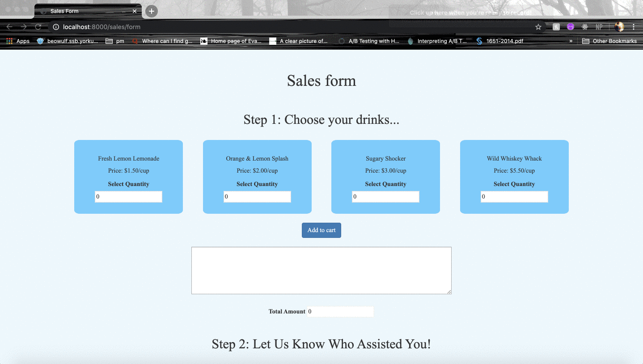The width and height of the screenshot is (643, 364).
Task: Open the purple extension icon in toolbar
Action: (571, 27)
